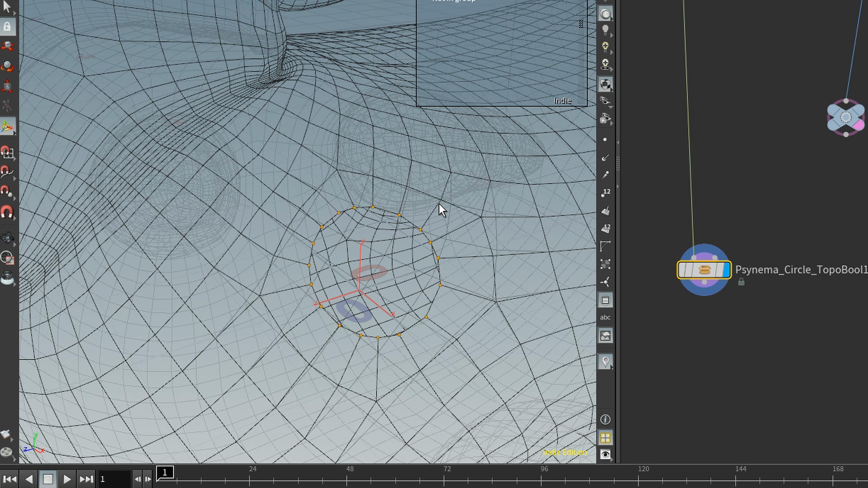The width and height of the screenshot is (868, 488).
Task: Open the viewport info icon
Action: point(606,419)
